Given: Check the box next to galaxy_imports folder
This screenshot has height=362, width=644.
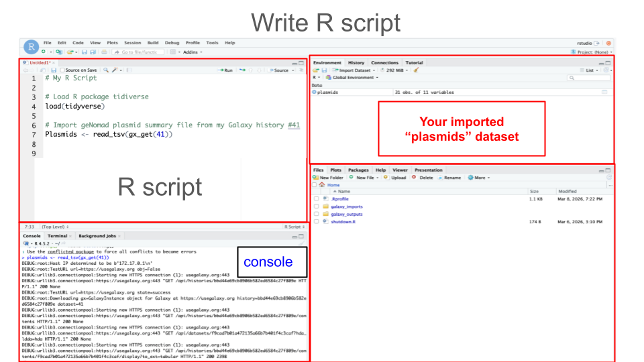Looking at the screenshot, I should click(x=316, y=206).
